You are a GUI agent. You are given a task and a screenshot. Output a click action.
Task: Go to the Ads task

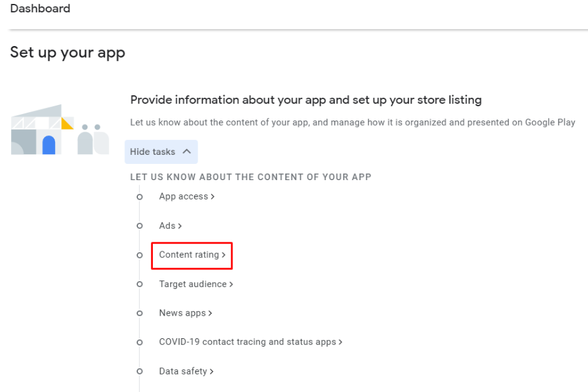170,226
